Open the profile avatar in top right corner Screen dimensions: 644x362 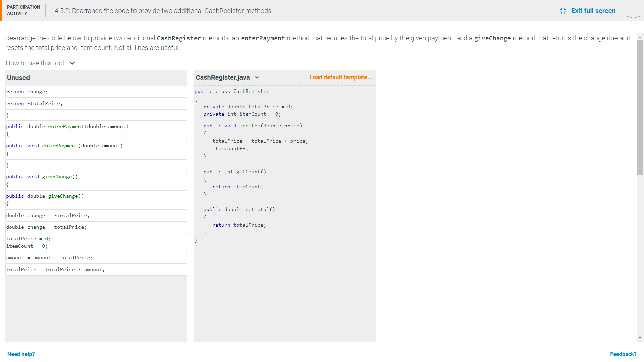633,10
